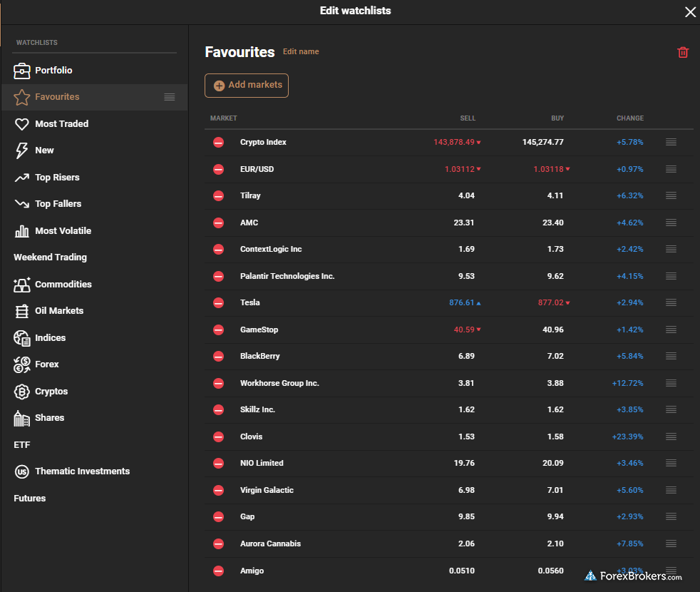
Task: Select the Weekend Trading watchlist
Action: 50,257
